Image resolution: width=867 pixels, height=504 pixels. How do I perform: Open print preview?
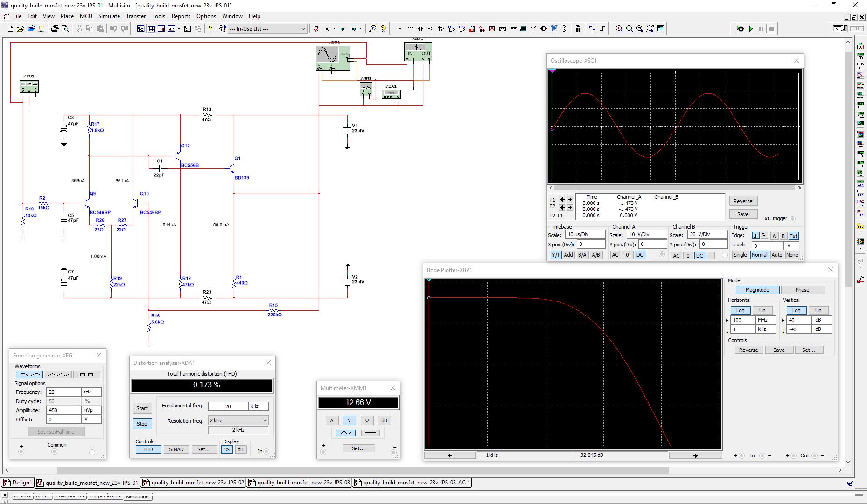point(65,29)
